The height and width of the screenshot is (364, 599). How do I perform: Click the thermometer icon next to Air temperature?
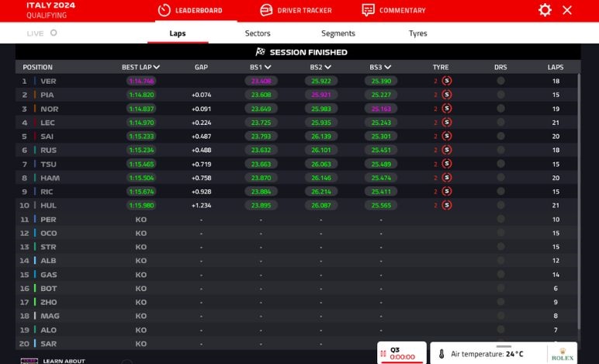441,354
